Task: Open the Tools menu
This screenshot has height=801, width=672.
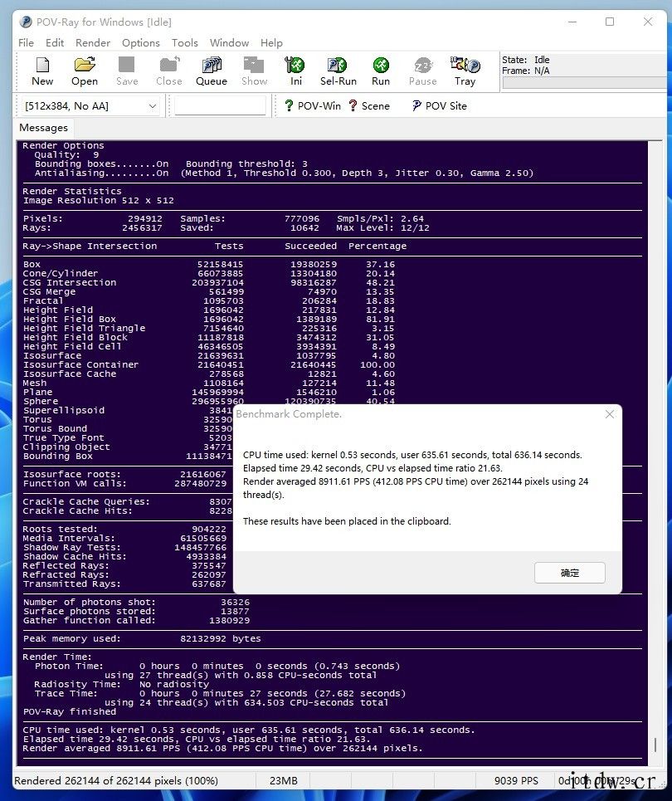Action: click(x=185, y=43)
